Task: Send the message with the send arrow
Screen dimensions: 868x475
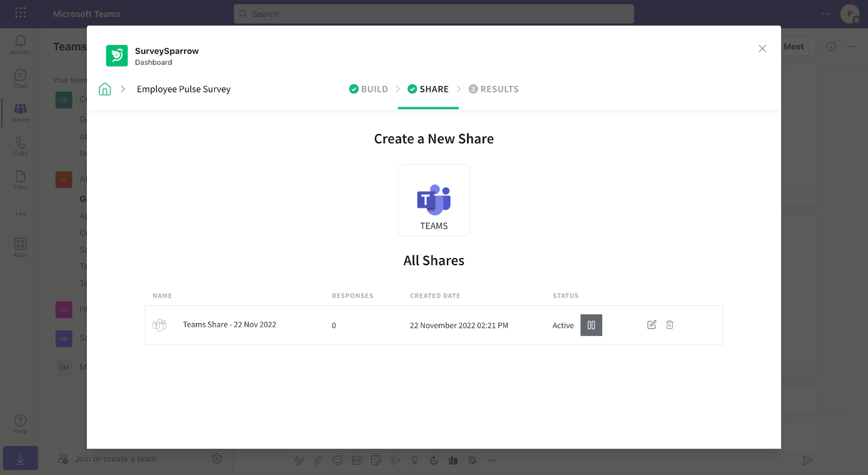Action: click(807, 460)
